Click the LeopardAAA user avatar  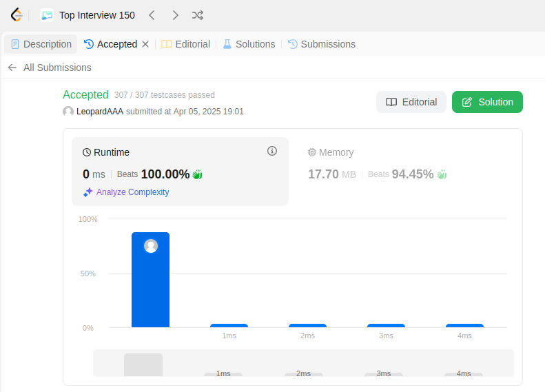(x=68, y=112)
